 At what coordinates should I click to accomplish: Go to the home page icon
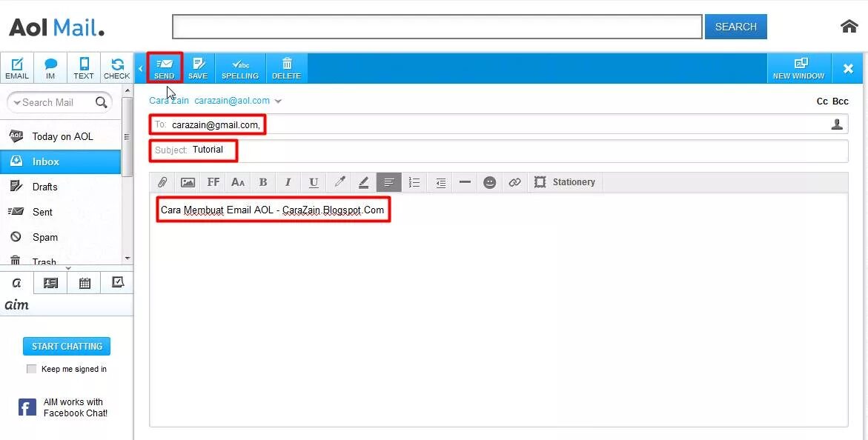click(x=849, y=26)
